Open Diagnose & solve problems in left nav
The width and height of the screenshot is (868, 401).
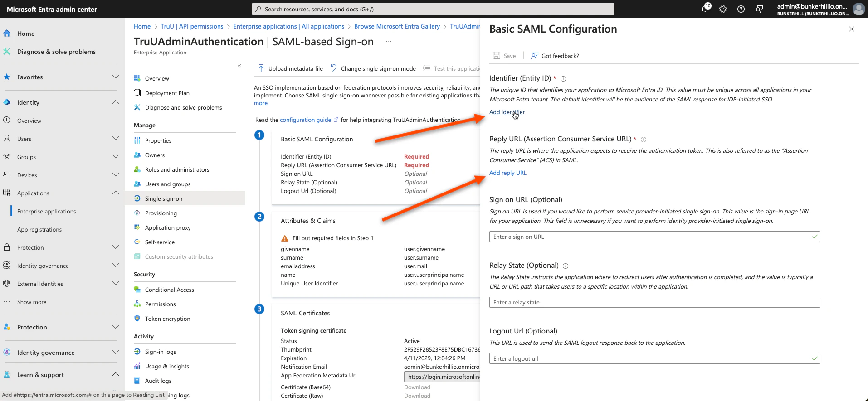(x=56, y=52)
